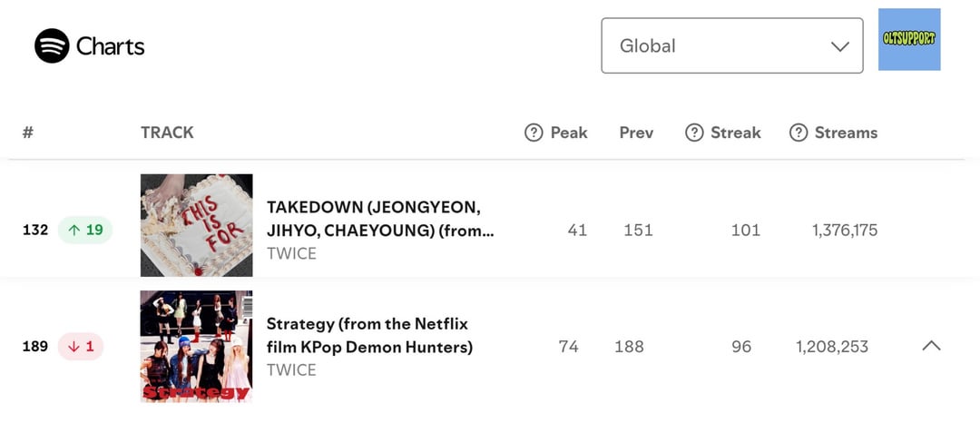Click TWICE artist under TAKEDOWN
The width and height of the screenshot is (980, 433).
(x=291, y=253)
